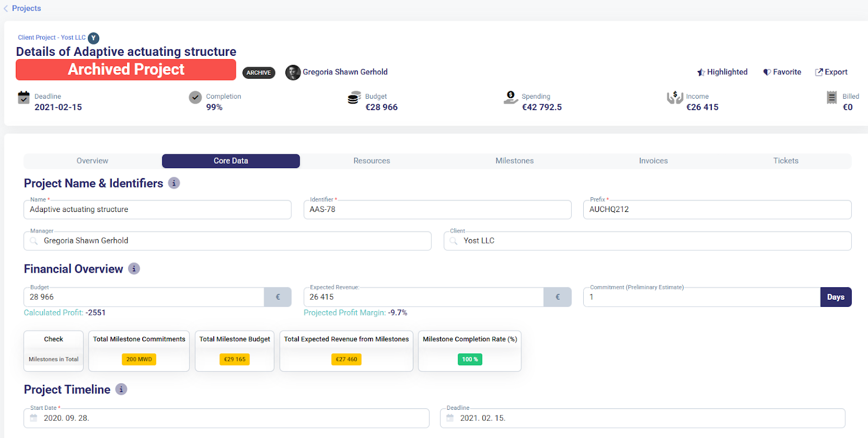Toggle the Favorite heart option
The width and height of the screenshot is (868, 438).
782,72
